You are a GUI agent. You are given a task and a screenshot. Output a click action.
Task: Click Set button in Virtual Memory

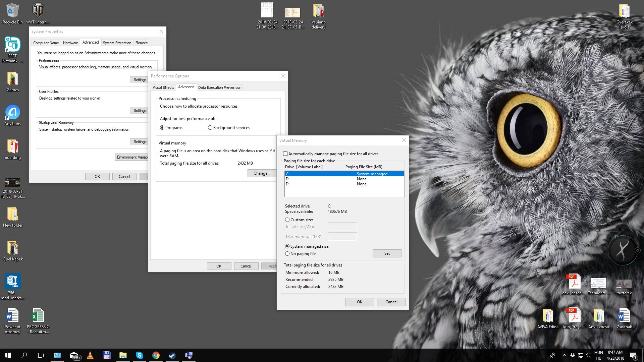(387, 253)
